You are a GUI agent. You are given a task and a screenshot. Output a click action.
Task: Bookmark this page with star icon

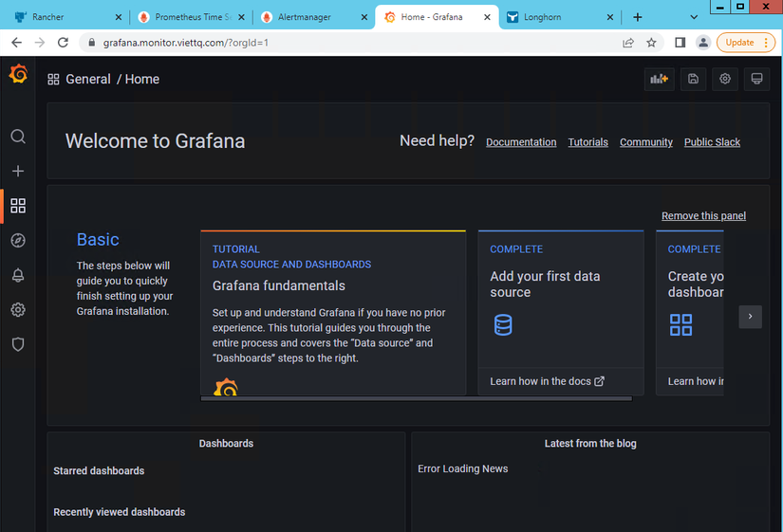tap(651, 43)
